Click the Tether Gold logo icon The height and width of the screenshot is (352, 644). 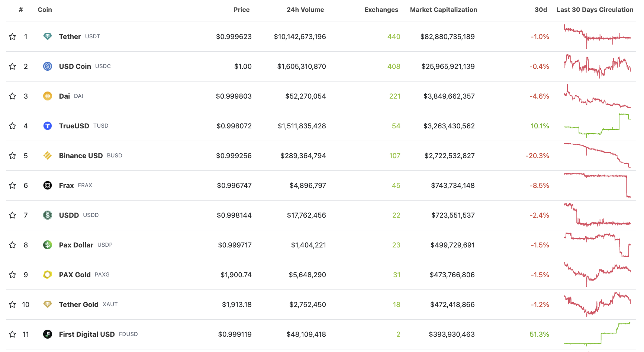[x=48, y=304]
